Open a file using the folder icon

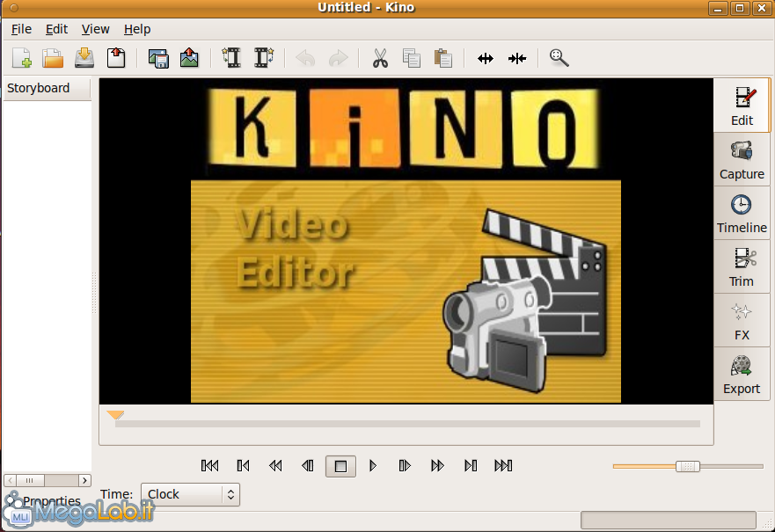[53, 58]
